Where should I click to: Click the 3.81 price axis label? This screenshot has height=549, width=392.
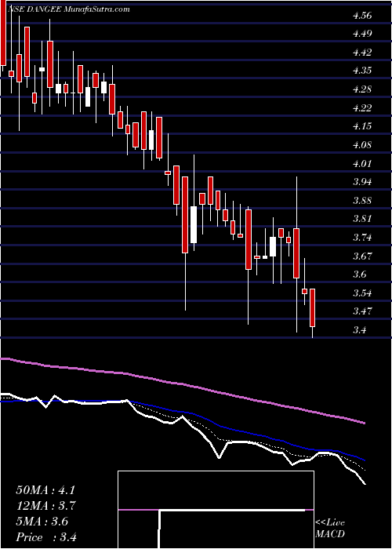coord(362,219)
